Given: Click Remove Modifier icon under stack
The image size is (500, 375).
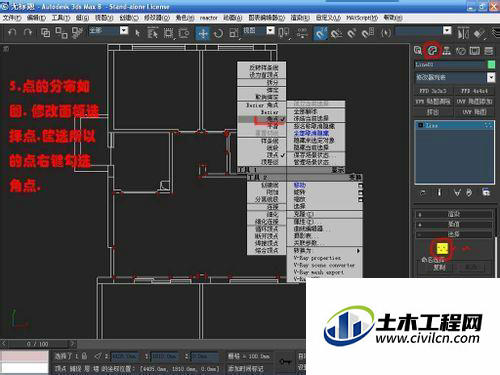Looking at the screenshot, I should (x=469, y=193).
